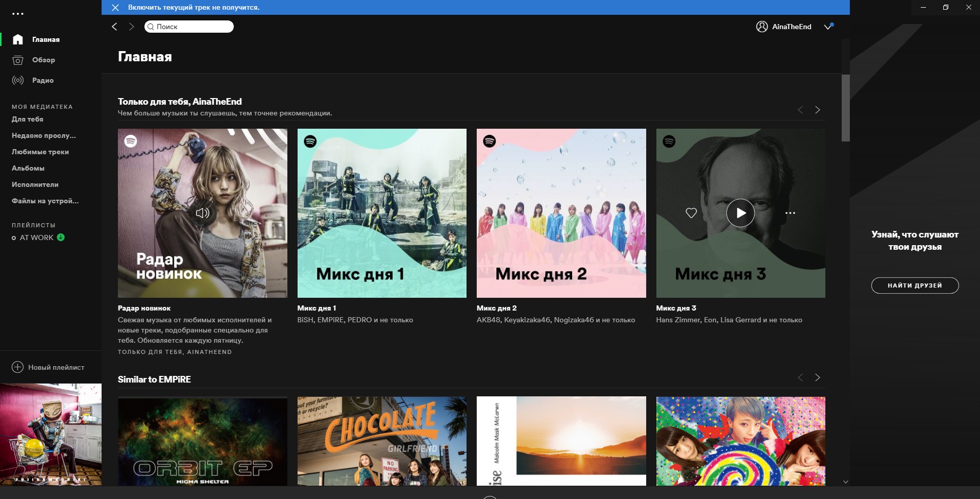Click the Микс дня 2 title link
The height and width of the screenshot is (499, 980).
497,308
